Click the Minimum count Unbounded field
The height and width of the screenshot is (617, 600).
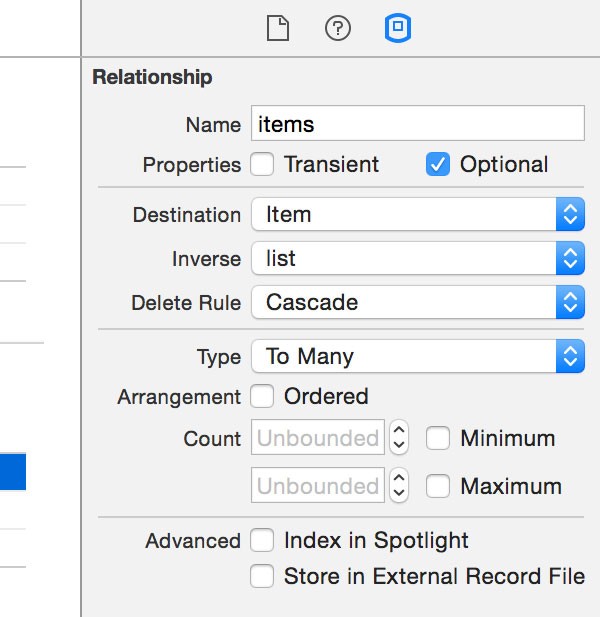318,437
